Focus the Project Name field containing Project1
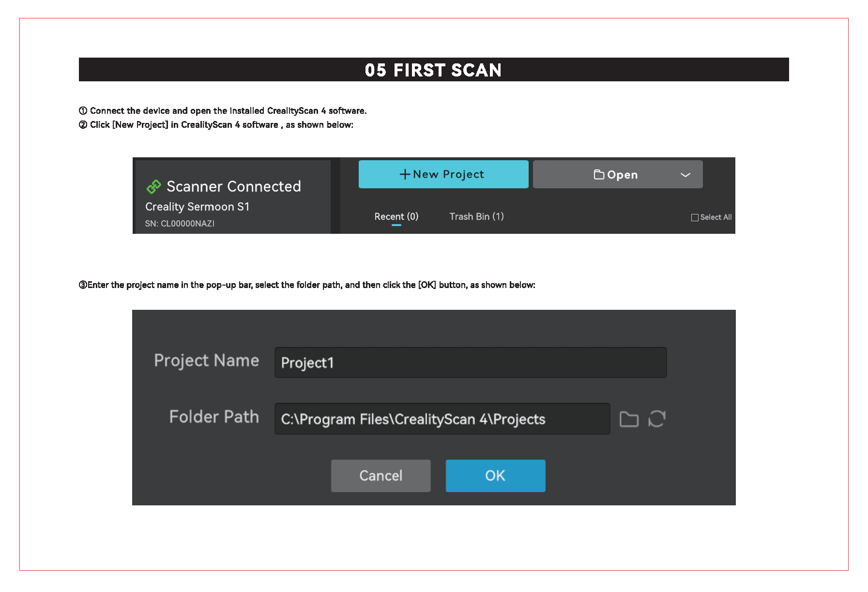Image resolution: width=868 pixels, height=592 pixels. (470, 363)
